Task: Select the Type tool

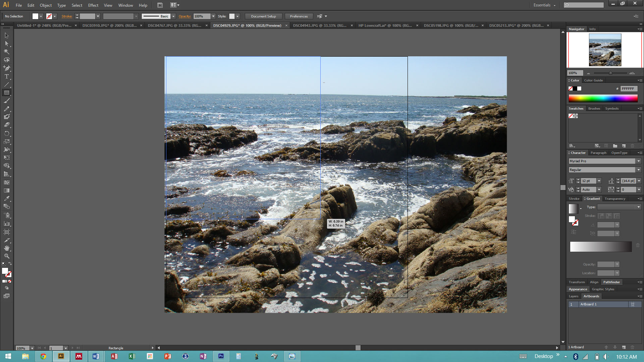Action: coord(6,76)
